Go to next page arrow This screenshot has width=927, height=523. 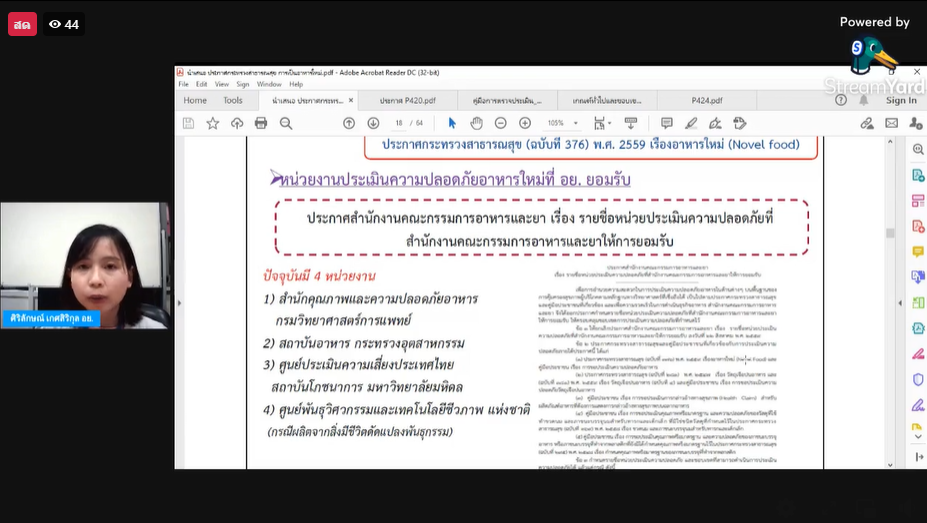coord(373,123)
